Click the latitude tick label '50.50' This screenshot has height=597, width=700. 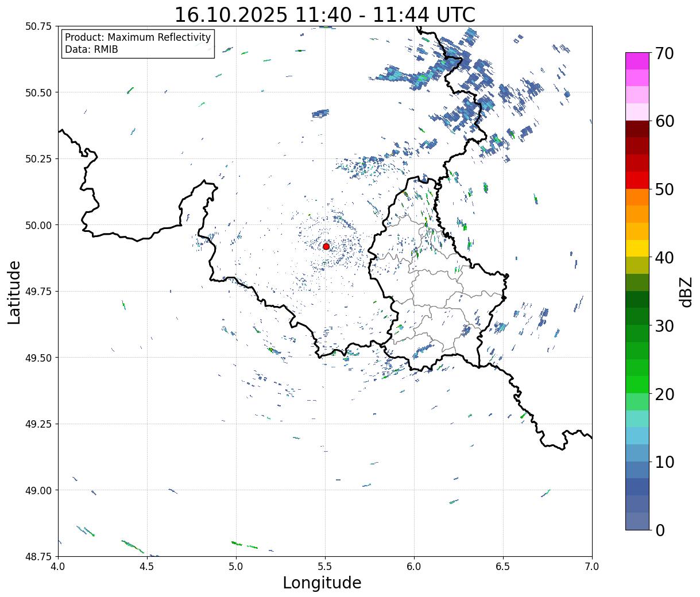(38, 92)
